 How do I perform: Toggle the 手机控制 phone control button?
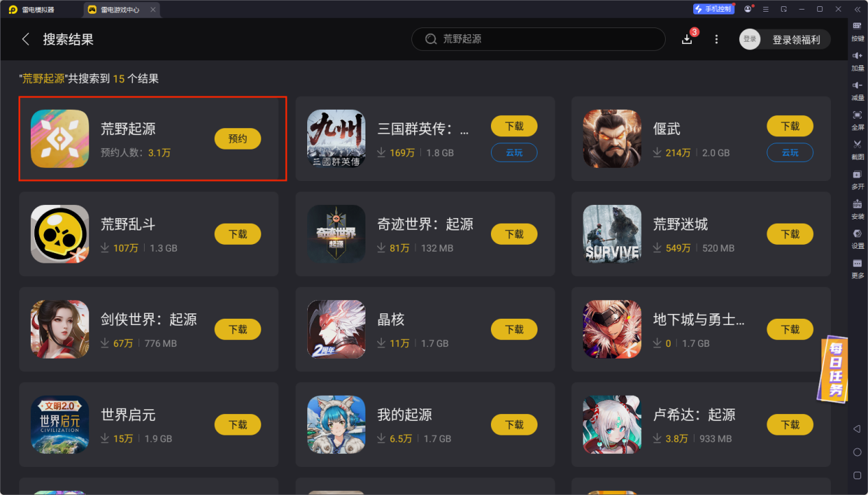(713, 9)
